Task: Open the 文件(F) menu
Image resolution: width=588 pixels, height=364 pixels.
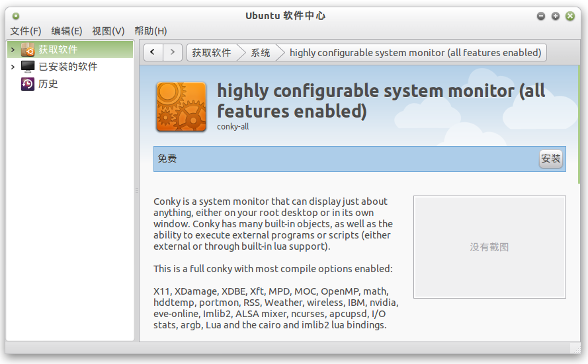Action: pyautogui.click(x=26, y=30)
